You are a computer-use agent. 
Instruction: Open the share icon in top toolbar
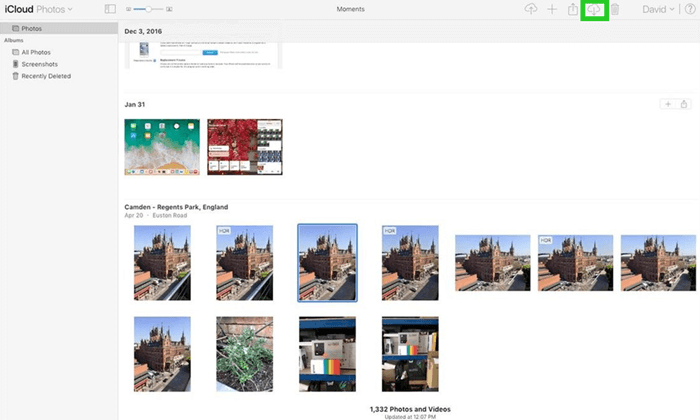coord(573,9)
